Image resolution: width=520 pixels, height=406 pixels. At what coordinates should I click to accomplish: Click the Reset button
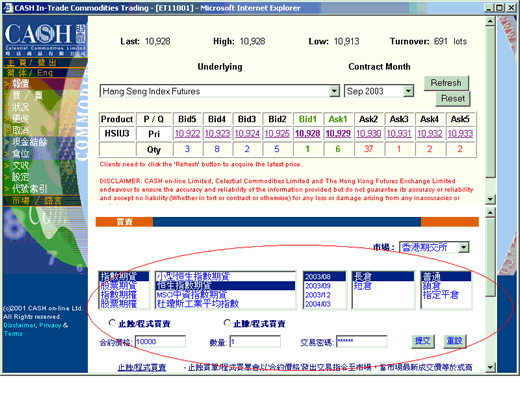[453, 99]
